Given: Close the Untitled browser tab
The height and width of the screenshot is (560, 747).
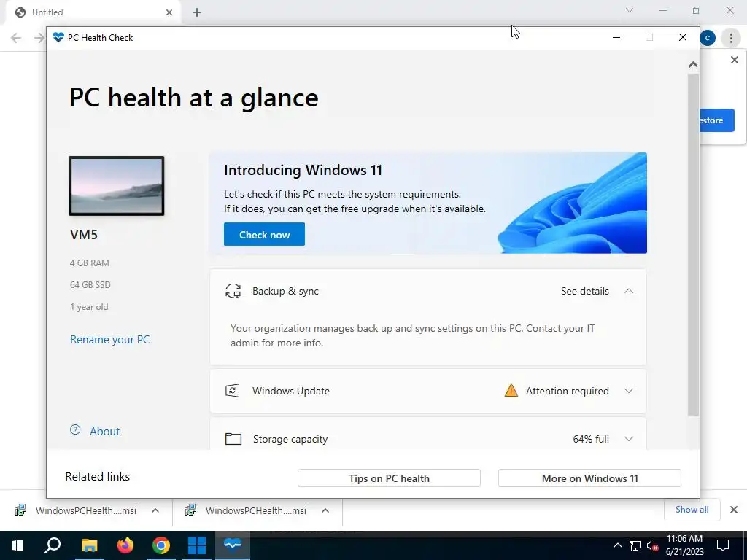Looking at the screenshot, I should [x=169, y=12].
